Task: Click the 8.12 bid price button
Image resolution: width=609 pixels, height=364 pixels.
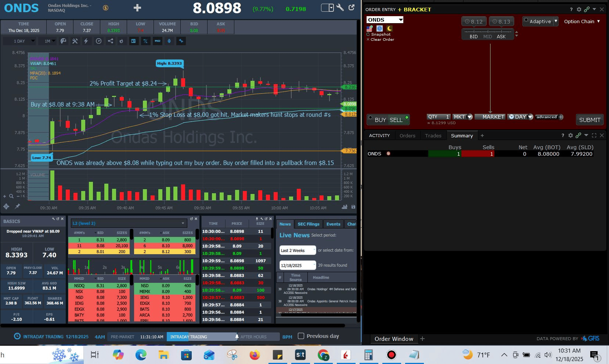Action: coord(474,22)
